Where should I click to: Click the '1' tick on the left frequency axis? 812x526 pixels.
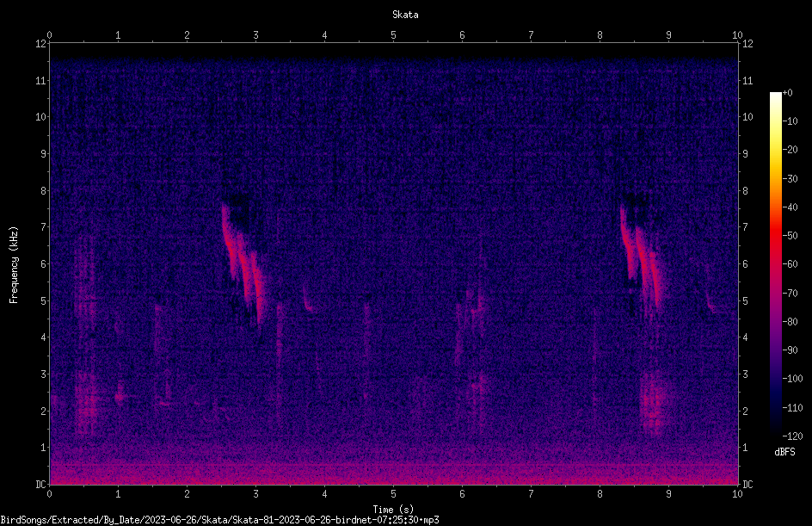pos(43,448)
